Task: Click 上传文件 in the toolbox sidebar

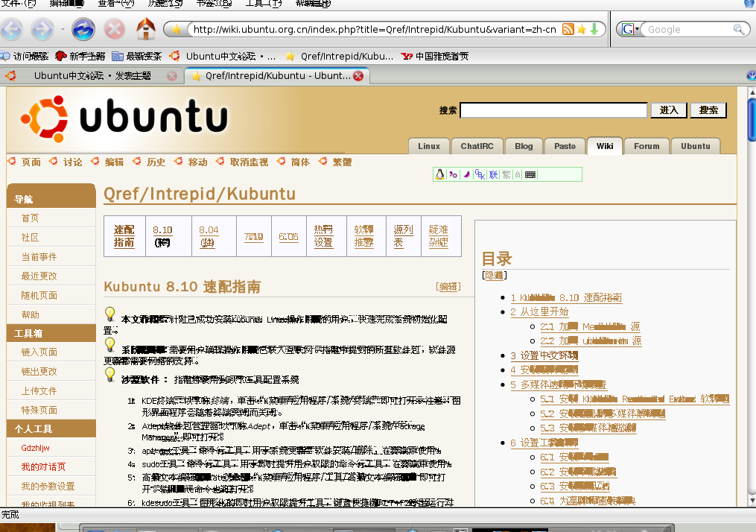Action: coord(39,390)
